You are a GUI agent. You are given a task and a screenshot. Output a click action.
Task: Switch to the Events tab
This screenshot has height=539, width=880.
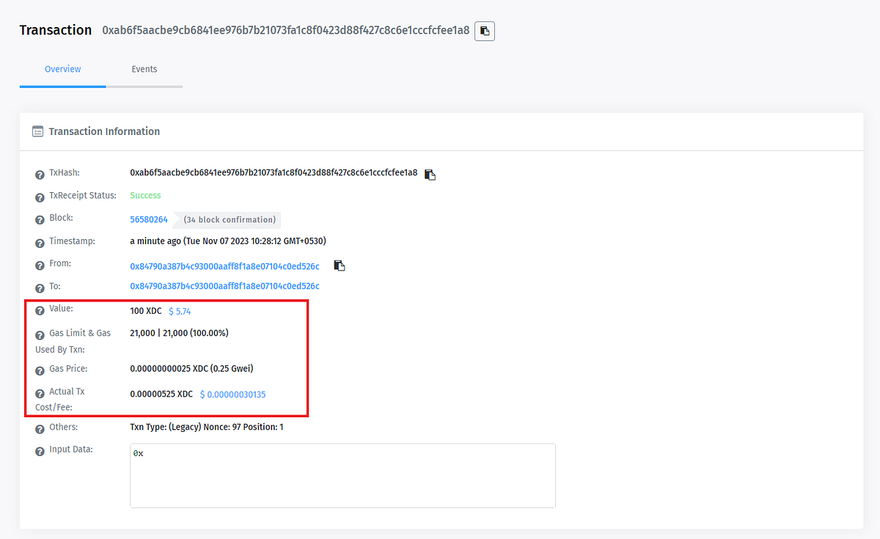(144, 69)
